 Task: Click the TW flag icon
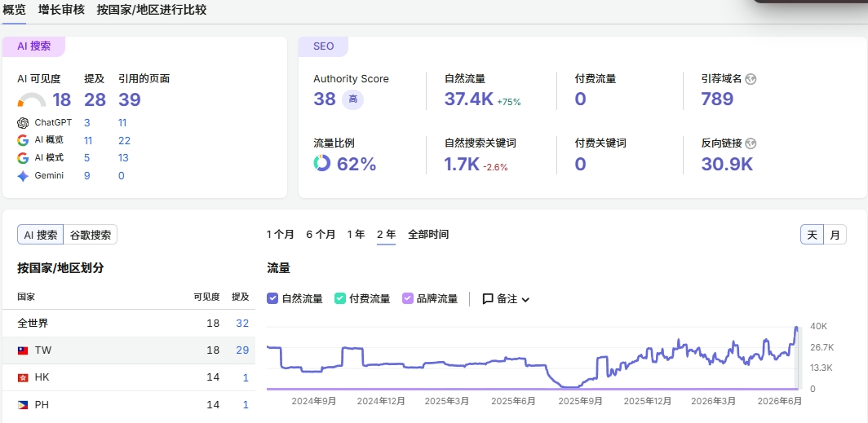23,350
